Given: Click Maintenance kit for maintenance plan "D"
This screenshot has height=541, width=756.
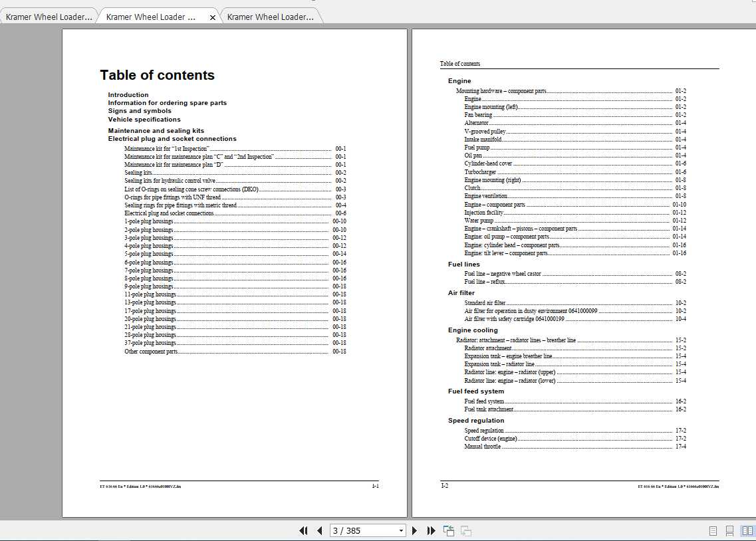Looking at the screenshot, I should click(235, 165).
